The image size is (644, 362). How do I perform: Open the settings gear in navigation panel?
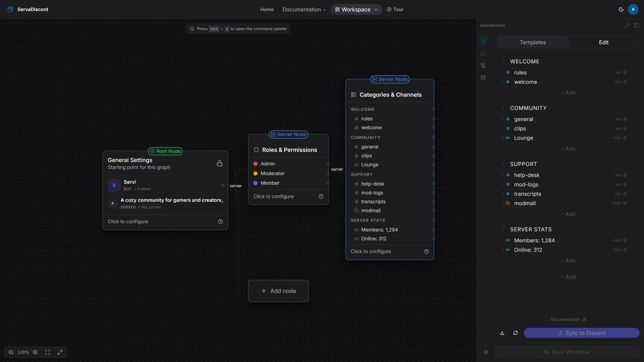[x=486, y=352]
